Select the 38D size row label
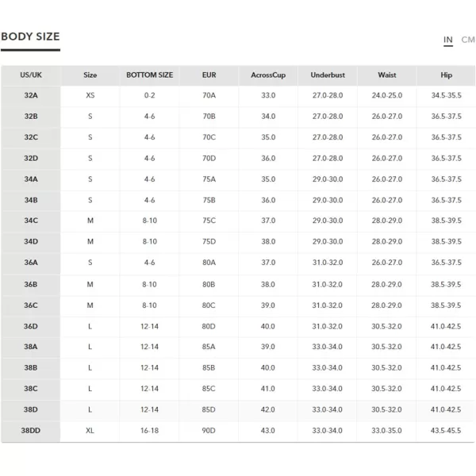476x476 pixels. click(31, 409)
